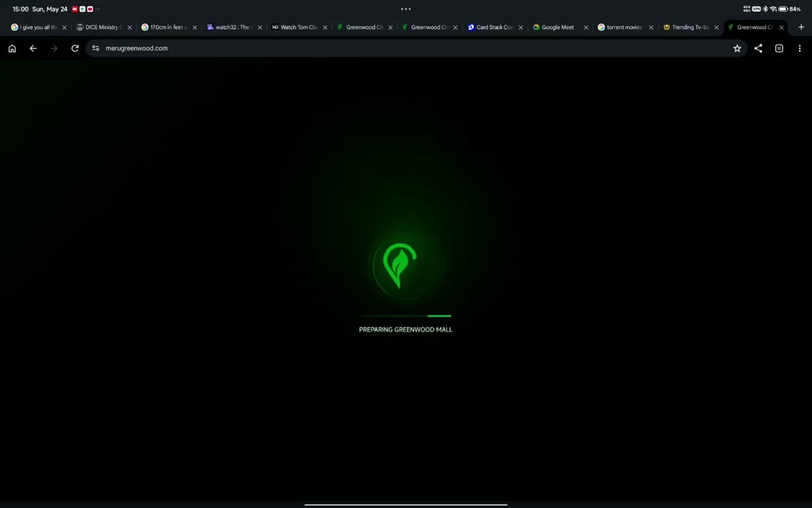Close the "Watch Tom Cla" tab
Screen dimensions: 812x508
coord(325,27)
